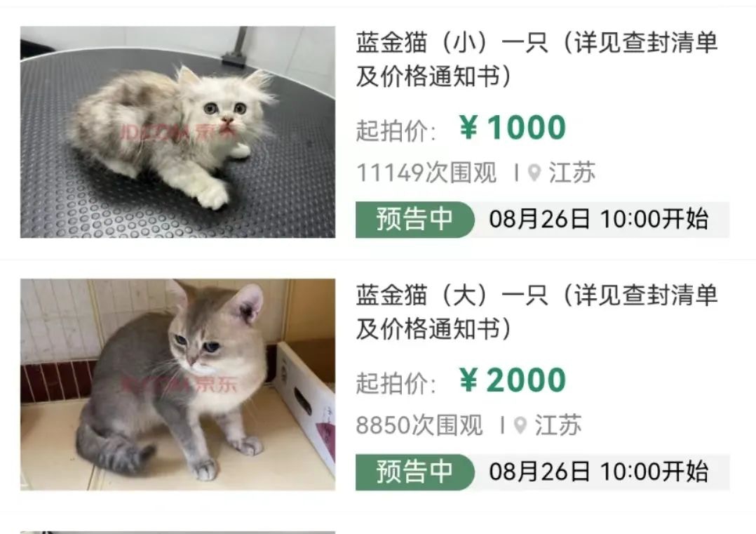
Task: Click 8850次围观 view count
Action: 419,425
